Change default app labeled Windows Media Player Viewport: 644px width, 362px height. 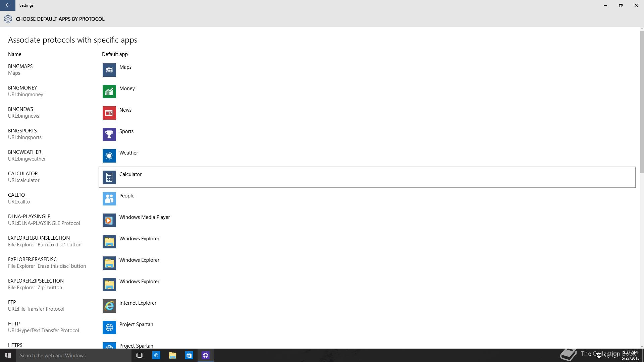(x=145, y=217)
